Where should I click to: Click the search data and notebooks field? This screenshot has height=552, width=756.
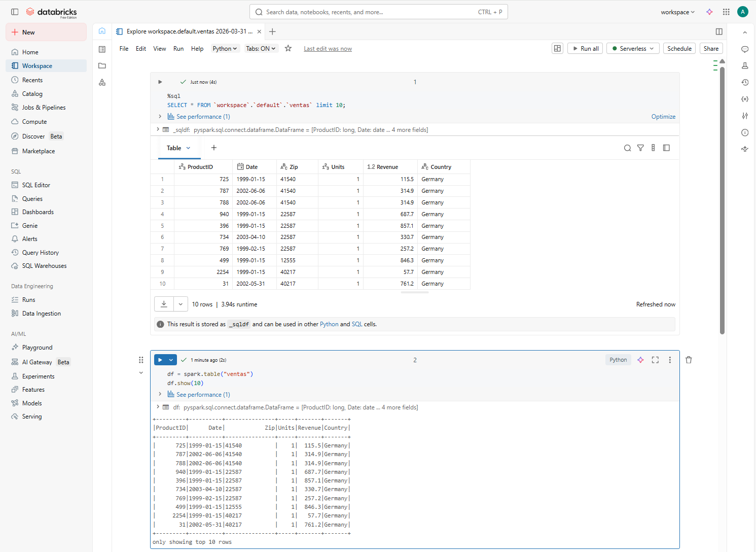(x=378, y=12)
